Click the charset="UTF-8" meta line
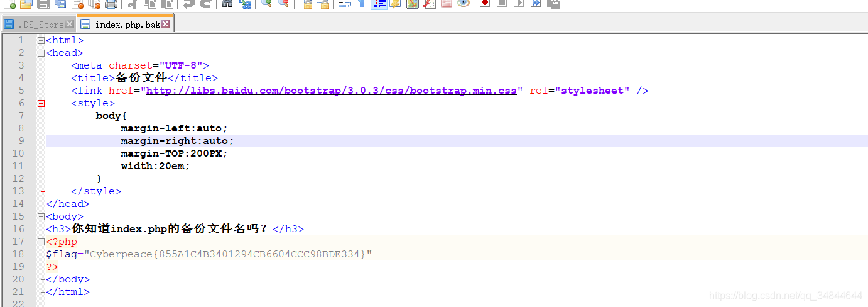 (140, 65)
